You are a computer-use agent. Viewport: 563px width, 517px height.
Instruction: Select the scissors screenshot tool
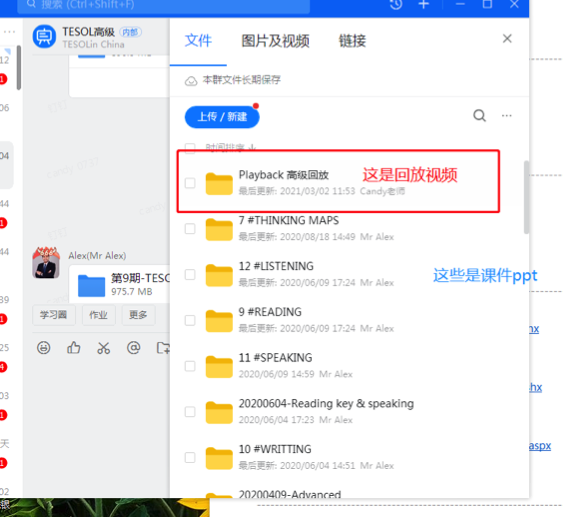click(x=103, y=348)
